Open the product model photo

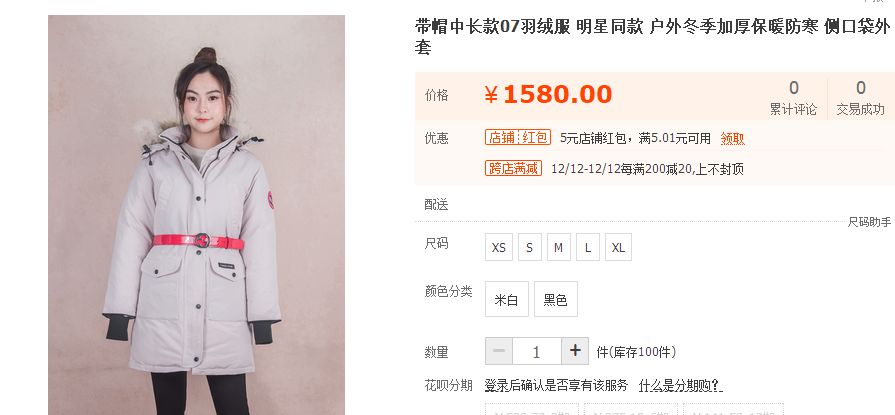click(x=196, y=215)
